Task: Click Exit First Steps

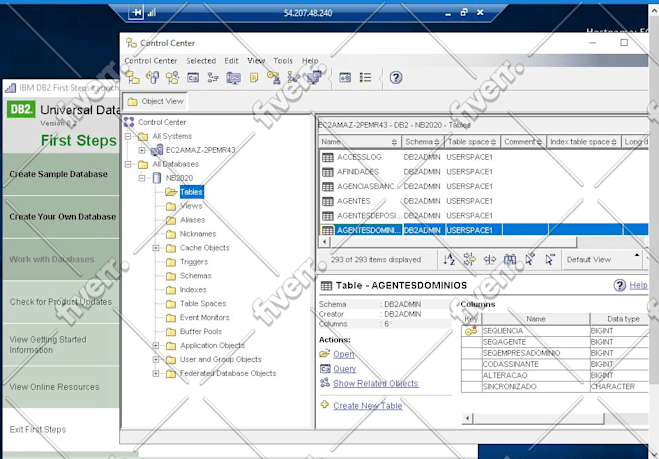Action: pyautogui.click(x=38, y=430)
